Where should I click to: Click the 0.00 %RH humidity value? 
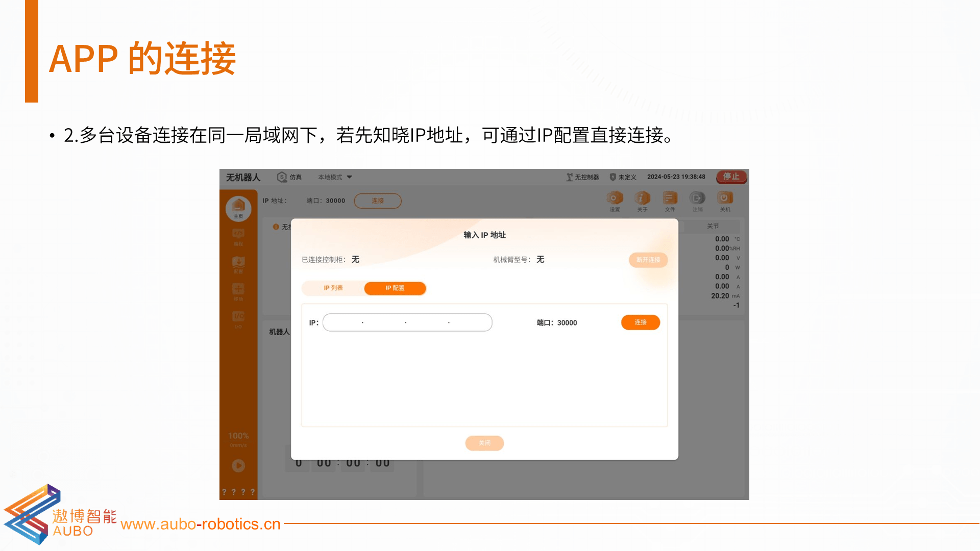point(727,248)
